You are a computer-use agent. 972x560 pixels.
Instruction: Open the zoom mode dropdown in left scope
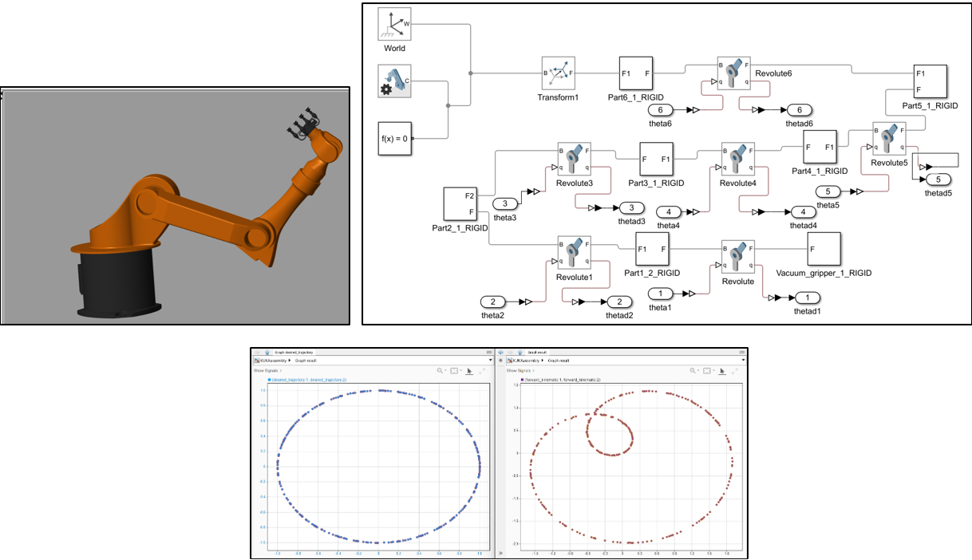coord(445,370)
